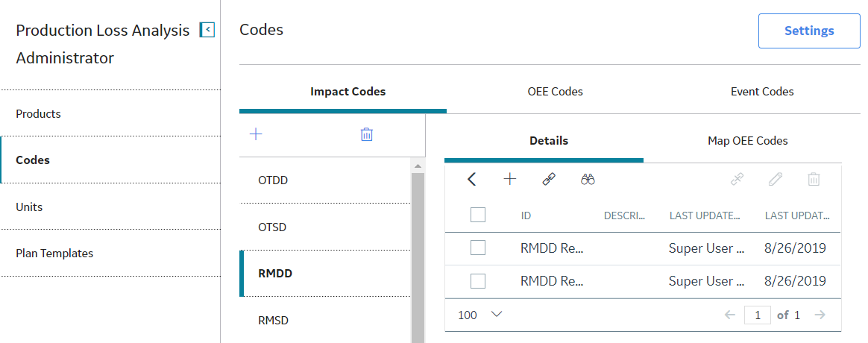This screenshot has height=343, width=868.
Task: Collapse the Production Loss Analysis sidebar
Action: 207,30
